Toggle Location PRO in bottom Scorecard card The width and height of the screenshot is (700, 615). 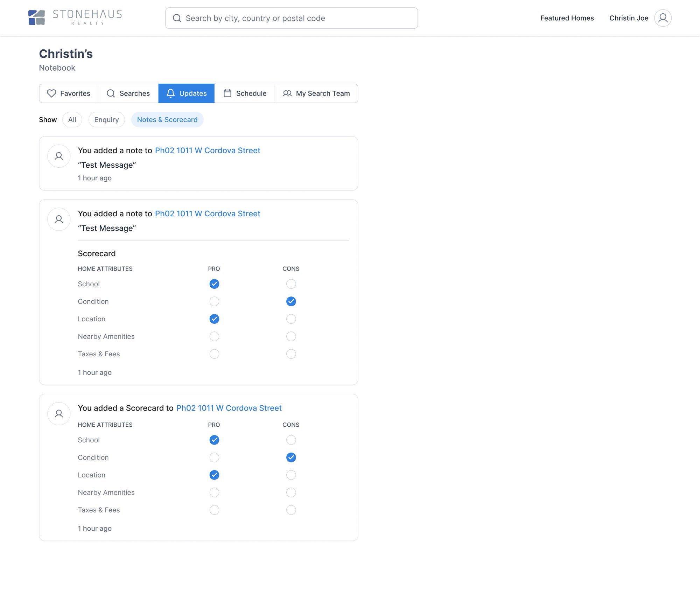click(x=214, y=475)
